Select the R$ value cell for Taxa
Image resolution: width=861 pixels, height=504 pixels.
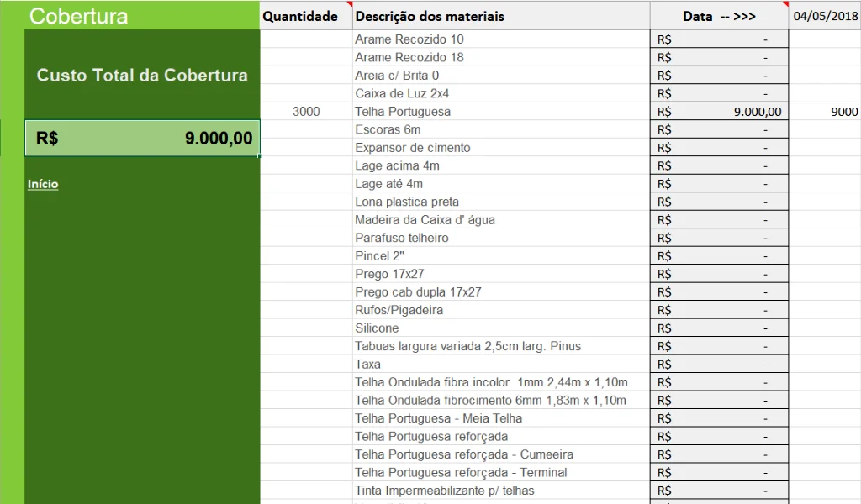point(720,365)
